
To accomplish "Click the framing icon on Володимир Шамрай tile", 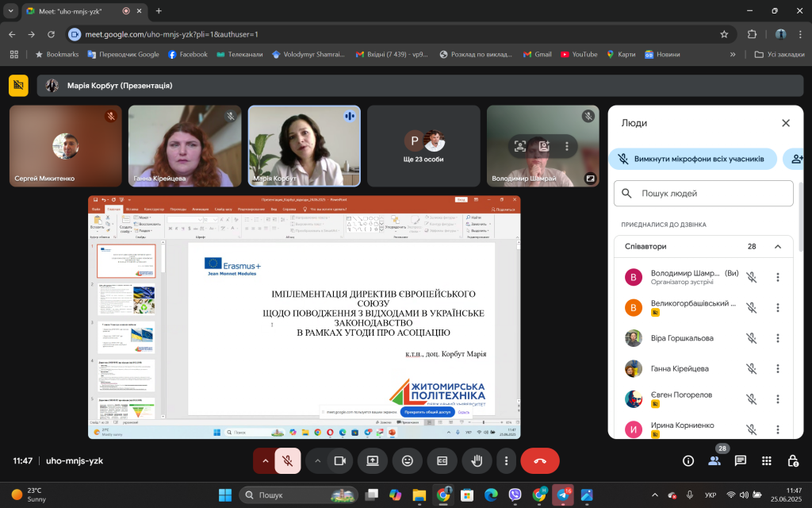I will [x=520, y=146].
